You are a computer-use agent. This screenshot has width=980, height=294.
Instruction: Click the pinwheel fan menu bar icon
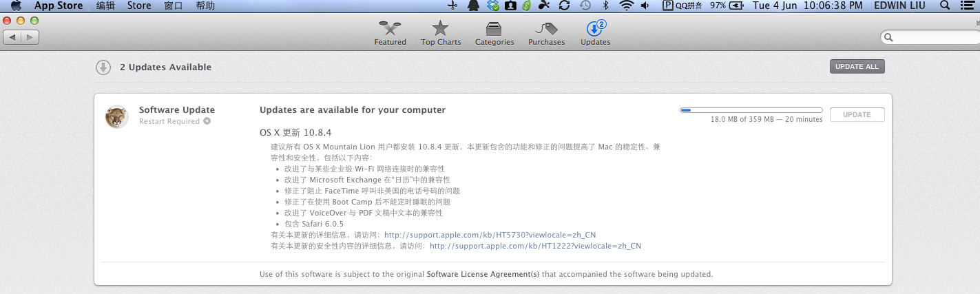point(544,6)
